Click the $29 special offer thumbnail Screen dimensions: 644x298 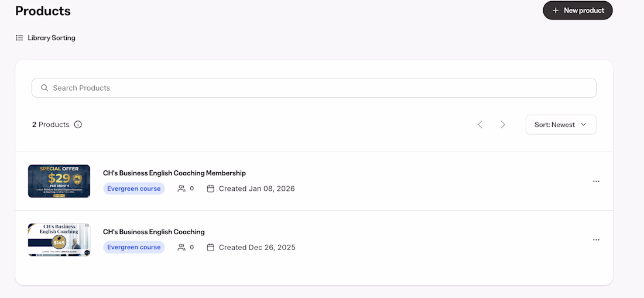point(59,181)
